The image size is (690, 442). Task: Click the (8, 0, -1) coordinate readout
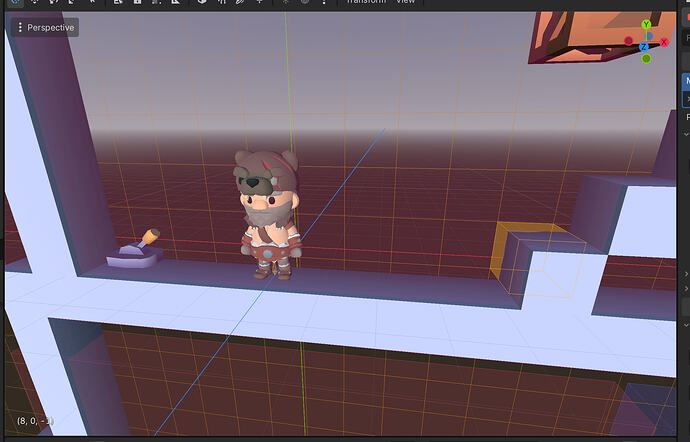(35, 421)
